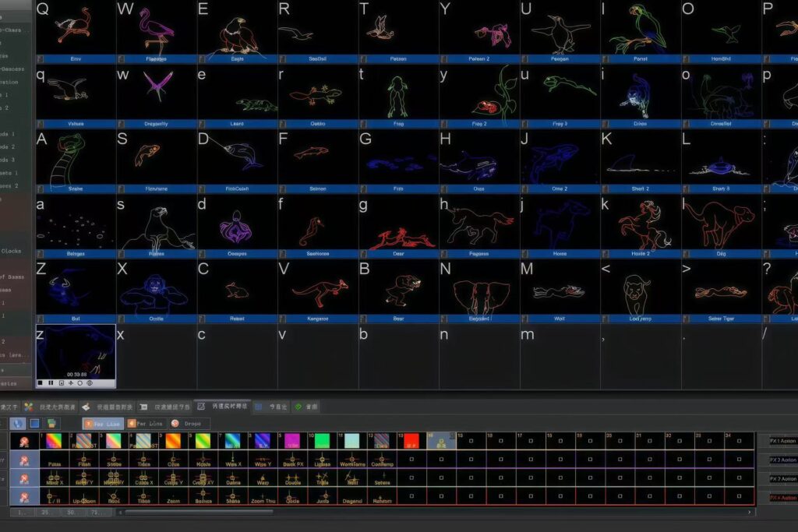Click the elephant cue on key N
The image size is (798, 532).
click(x=478, y=292)
